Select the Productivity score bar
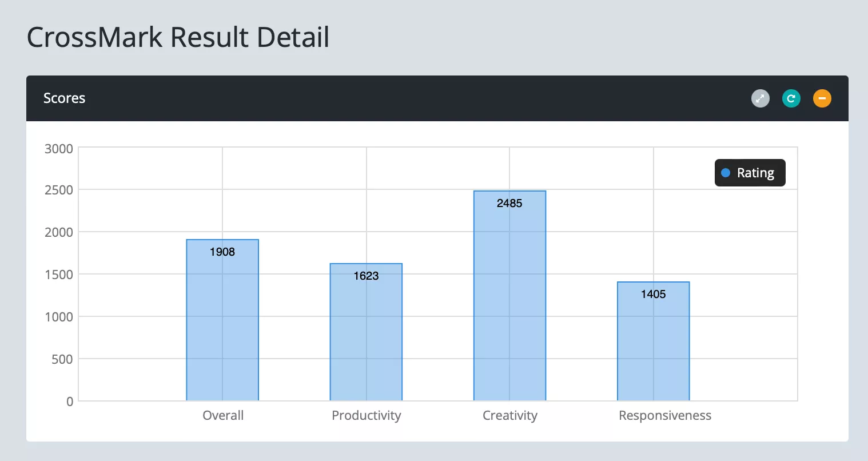 (x=366, y=337)
